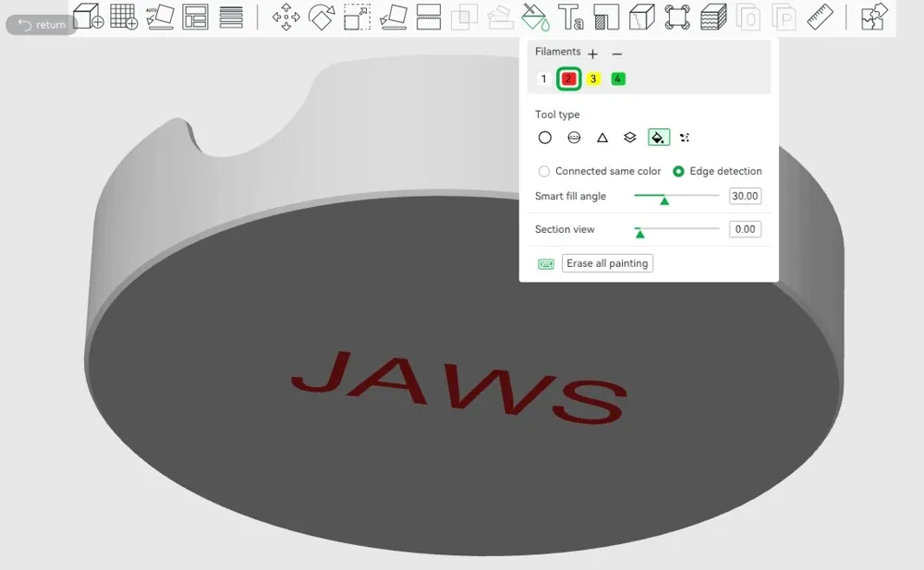This screenshot has height=570, width=924.
Task: Open the Assembly puzzle view icon
Action: coord(874,17)
